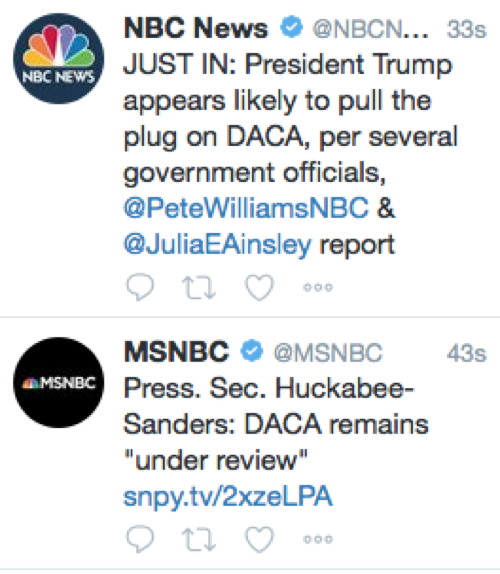Open the NBC News profile picture

pyautogui.click(x=59, y=59)
